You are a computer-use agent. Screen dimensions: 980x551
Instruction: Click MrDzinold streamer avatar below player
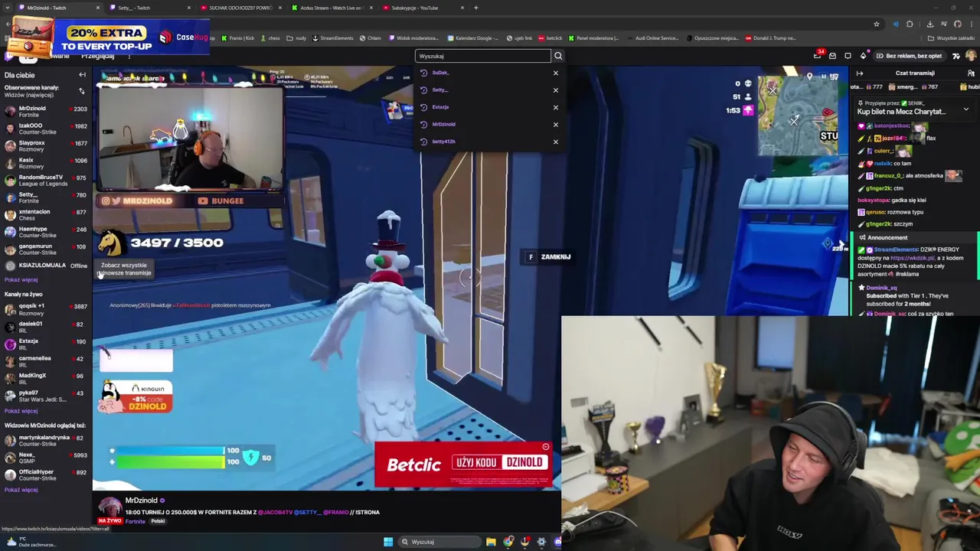(x=110, y=508)
